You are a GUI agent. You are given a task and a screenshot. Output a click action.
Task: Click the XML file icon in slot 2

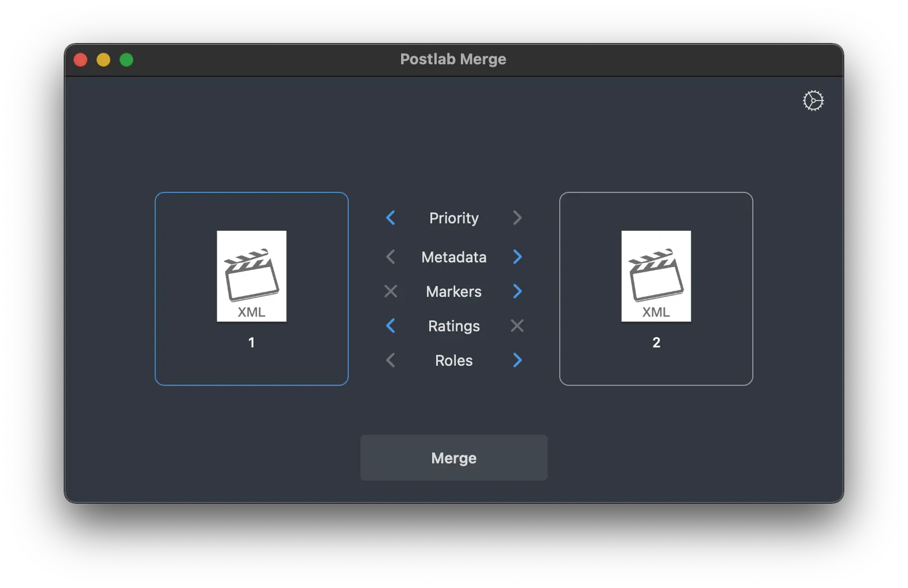656,276
